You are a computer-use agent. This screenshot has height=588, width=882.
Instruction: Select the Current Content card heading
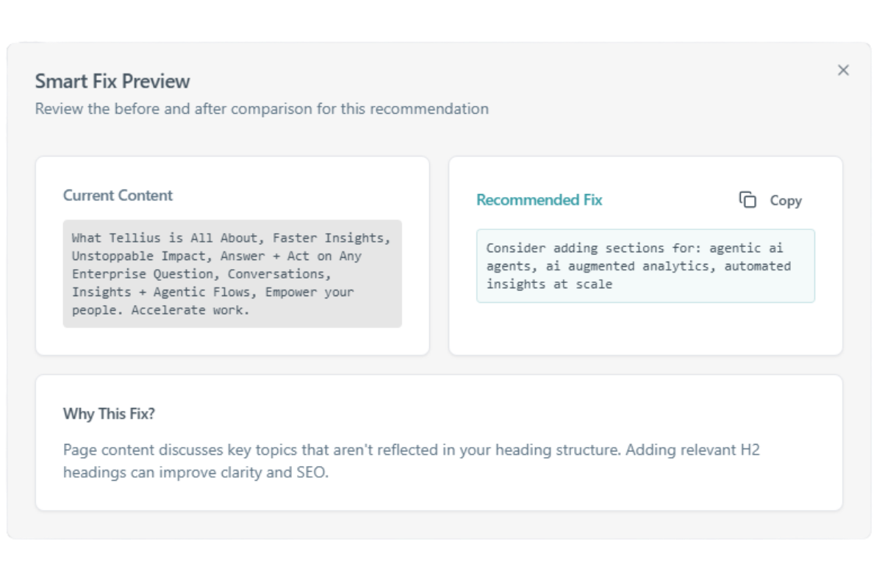pyautogui.click(x=118, y=196)
